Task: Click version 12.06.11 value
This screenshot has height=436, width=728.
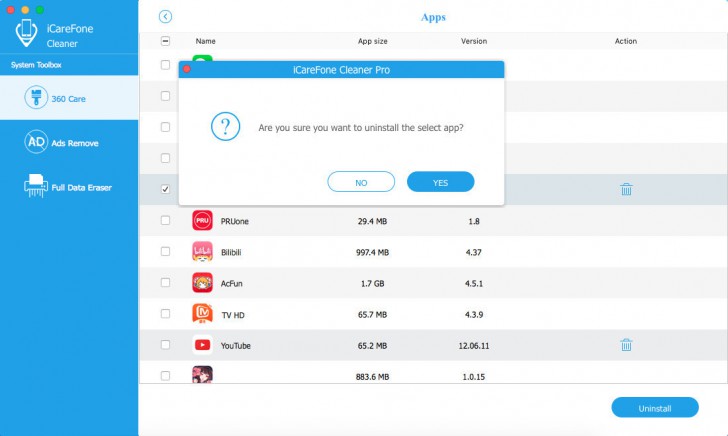Action: pyautogui.click(x=474, y=346)
